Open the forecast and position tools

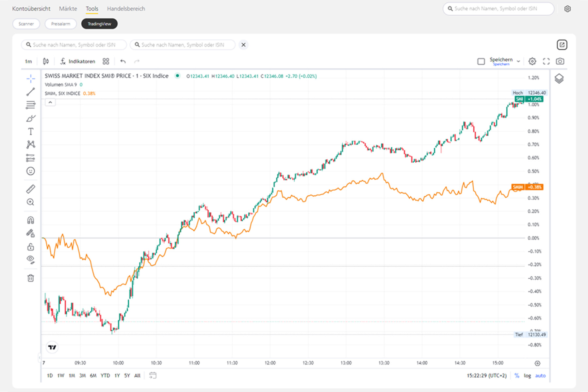click(x=31, y=158)
